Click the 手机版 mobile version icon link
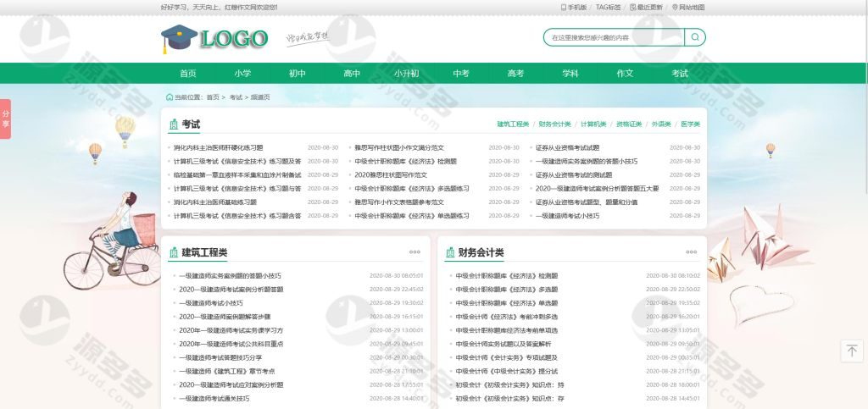This screenshot has width=868, height=409. click(574, 7)
